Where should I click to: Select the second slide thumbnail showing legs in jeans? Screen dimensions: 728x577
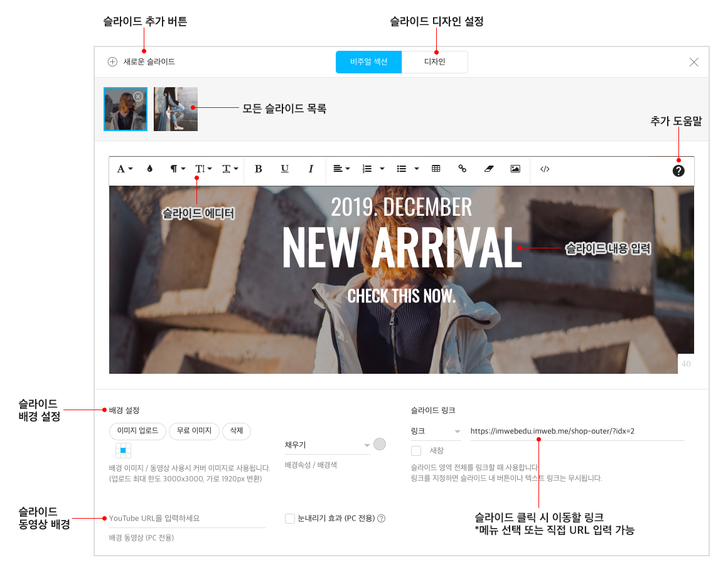(176, 109)
